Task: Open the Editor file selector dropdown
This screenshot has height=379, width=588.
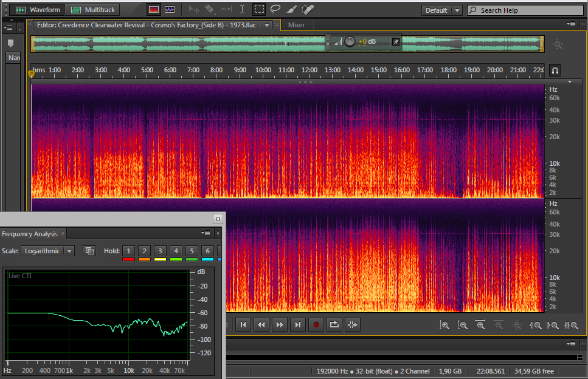Action: pyautogui.click(x=267, y=25)
